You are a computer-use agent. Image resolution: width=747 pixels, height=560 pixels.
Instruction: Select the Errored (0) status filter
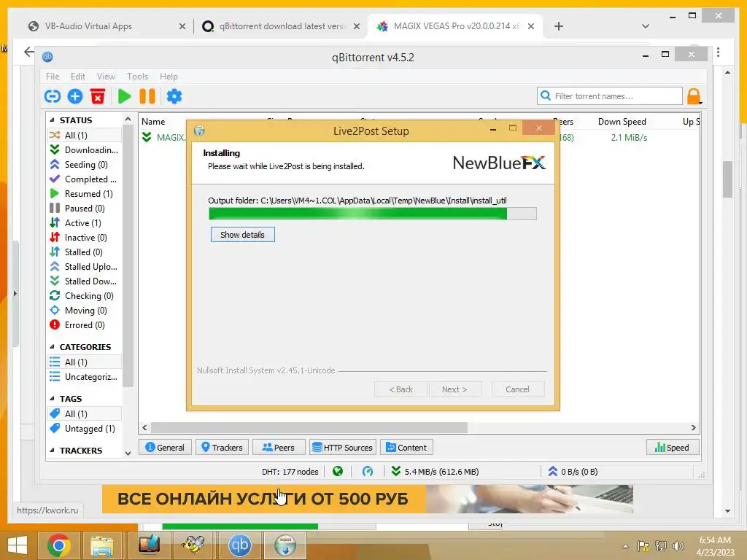click(x=85, y=325)
